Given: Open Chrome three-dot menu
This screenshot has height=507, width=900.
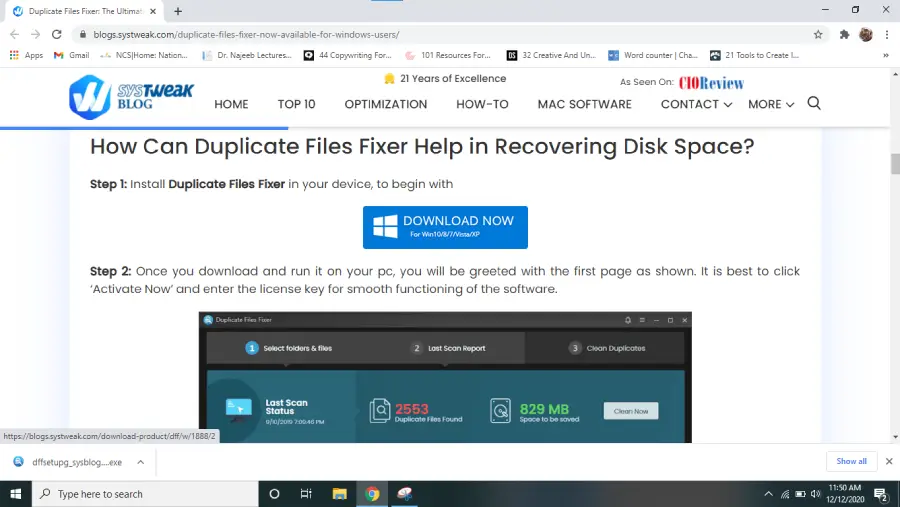Looking at the screenshot, I should (887, 34).
